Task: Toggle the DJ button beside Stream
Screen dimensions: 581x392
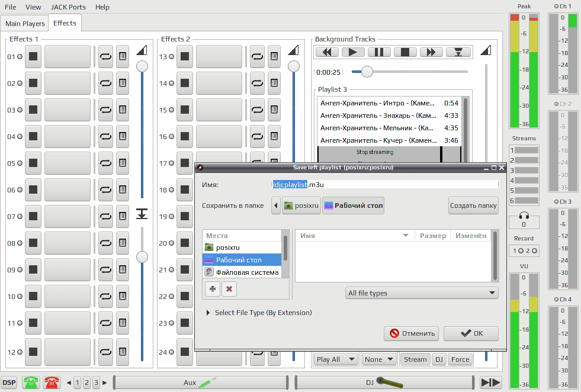Action: coord(439,359)
